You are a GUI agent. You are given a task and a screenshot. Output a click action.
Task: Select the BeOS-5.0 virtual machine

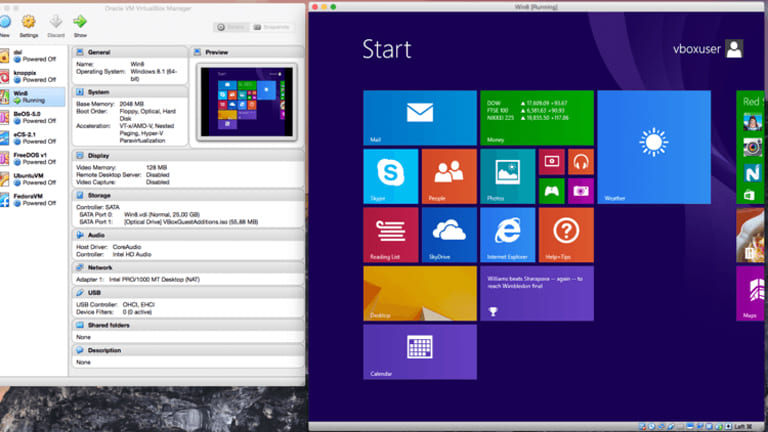(x=32, y=118)
